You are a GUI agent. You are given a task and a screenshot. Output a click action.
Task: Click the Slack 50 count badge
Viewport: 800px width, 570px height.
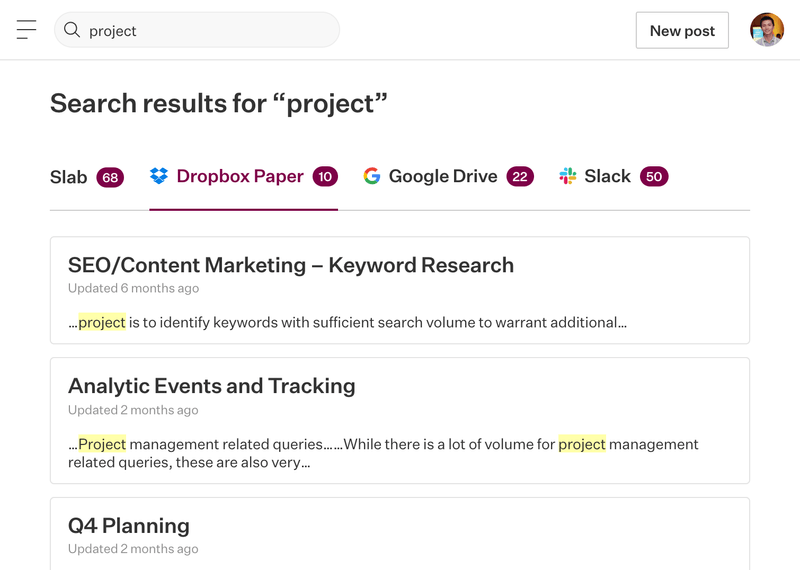click(x=654, y=177)
